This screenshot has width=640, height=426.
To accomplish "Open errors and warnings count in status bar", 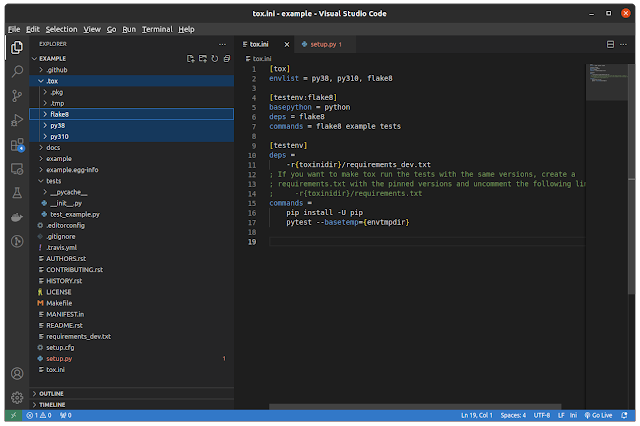I will tap(39, 415).
